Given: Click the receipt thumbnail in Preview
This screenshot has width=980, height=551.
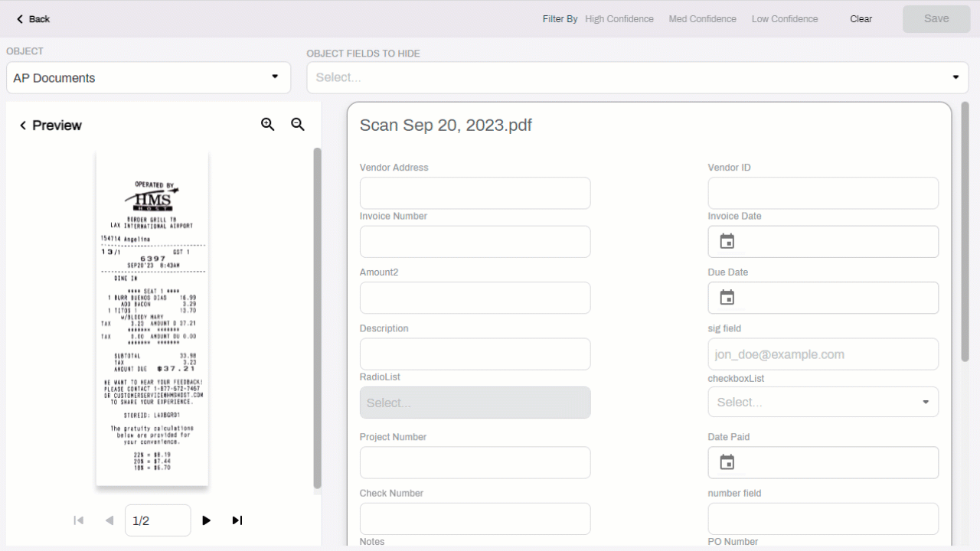Looking at the screenshot, I should pyautogui.click(x=152, y=317).
